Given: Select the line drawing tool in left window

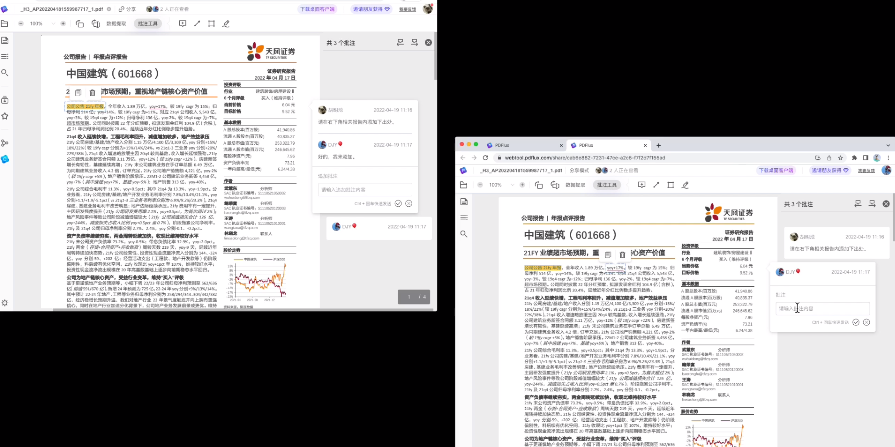Looking at the screenshot, I should tap(197, 23).
